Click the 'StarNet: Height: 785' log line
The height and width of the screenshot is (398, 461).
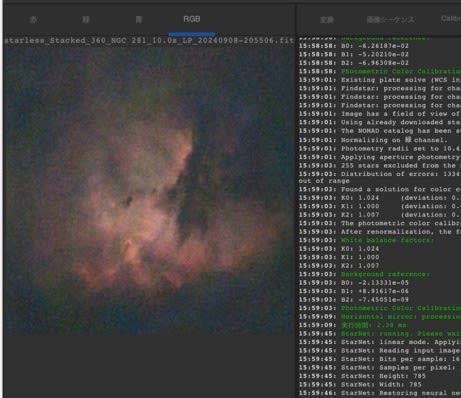point(362,376)
